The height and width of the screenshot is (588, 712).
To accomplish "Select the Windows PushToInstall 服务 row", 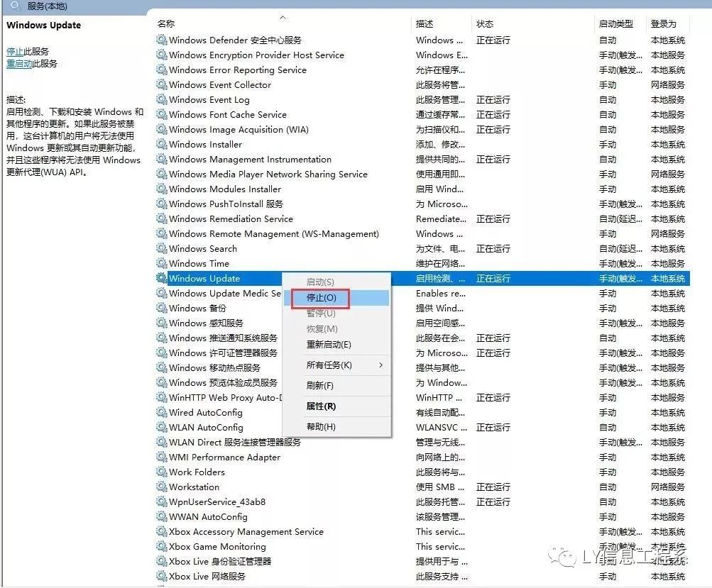I will click(422, 204).
